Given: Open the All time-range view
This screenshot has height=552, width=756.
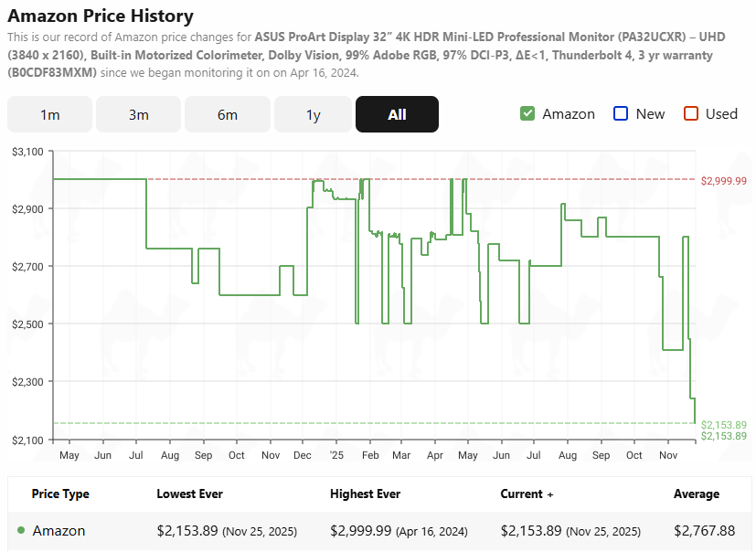Looking at the screenshot, I should pos(397,114).
